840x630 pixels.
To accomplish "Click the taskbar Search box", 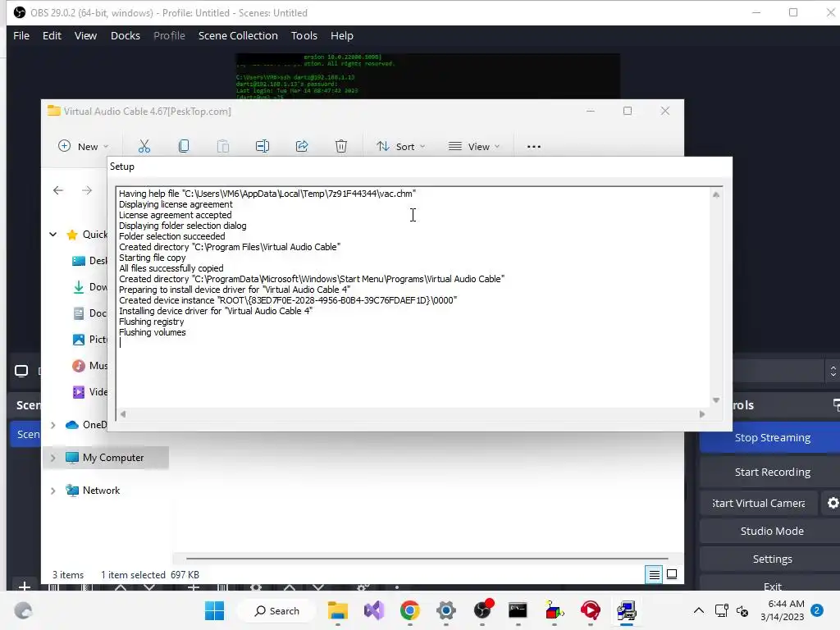I will pyautogui.click(x=277, y=610).
